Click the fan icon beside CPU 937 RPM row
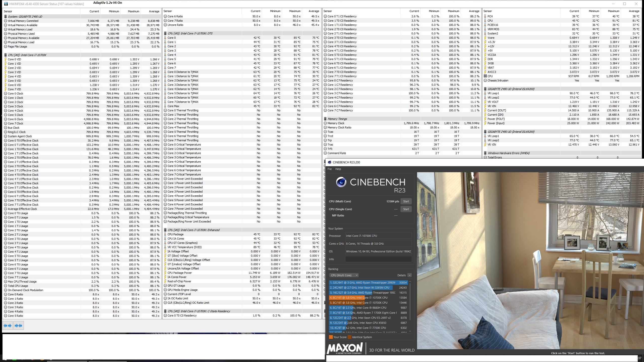The width and height of the screenshot is (644, 362). point(485,76)
